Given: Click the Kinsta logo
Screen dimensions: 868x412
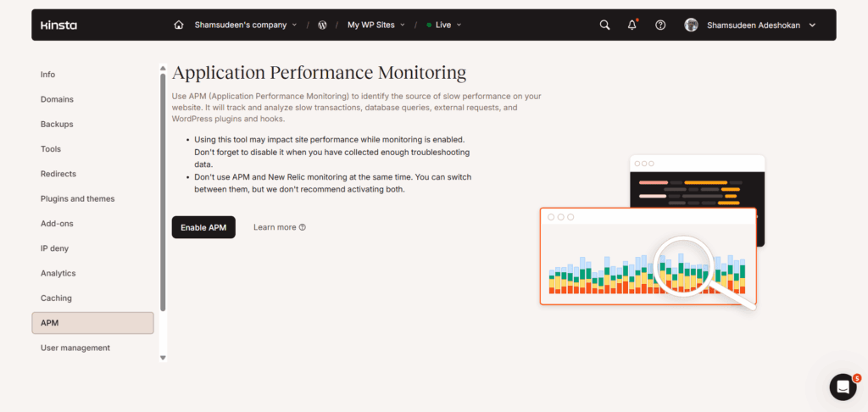Looking at the screenshot, I should [58, 25].
